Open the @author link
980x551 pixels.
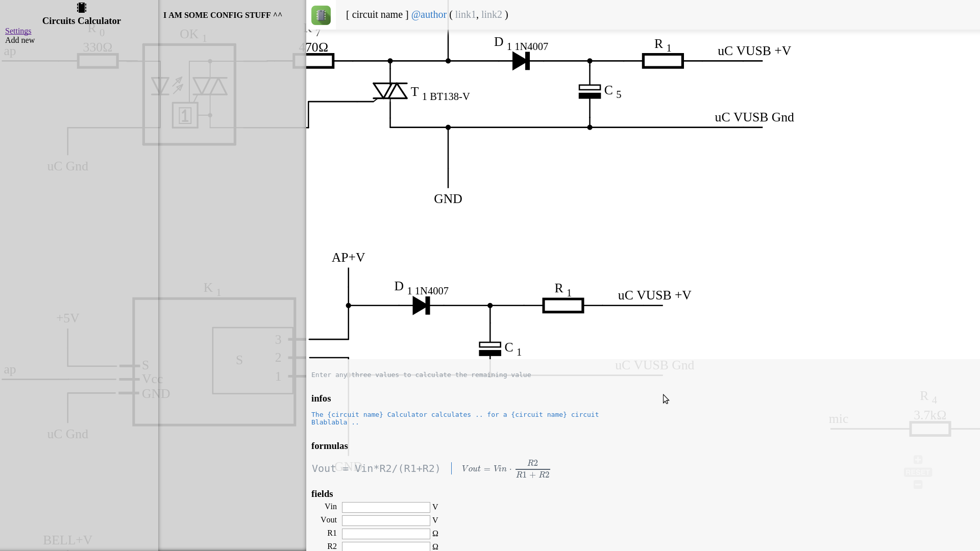429,15
